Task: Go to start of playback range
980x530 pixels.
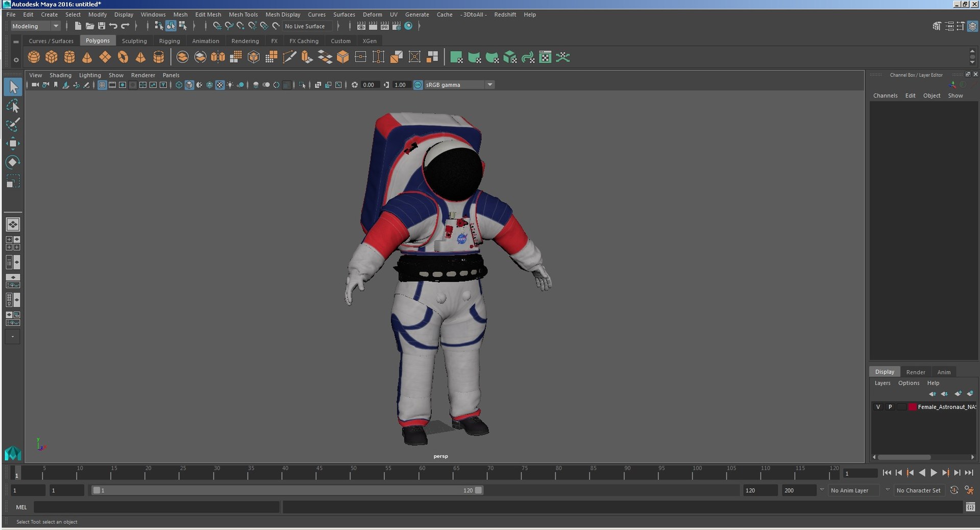Action: click(887, 473)
